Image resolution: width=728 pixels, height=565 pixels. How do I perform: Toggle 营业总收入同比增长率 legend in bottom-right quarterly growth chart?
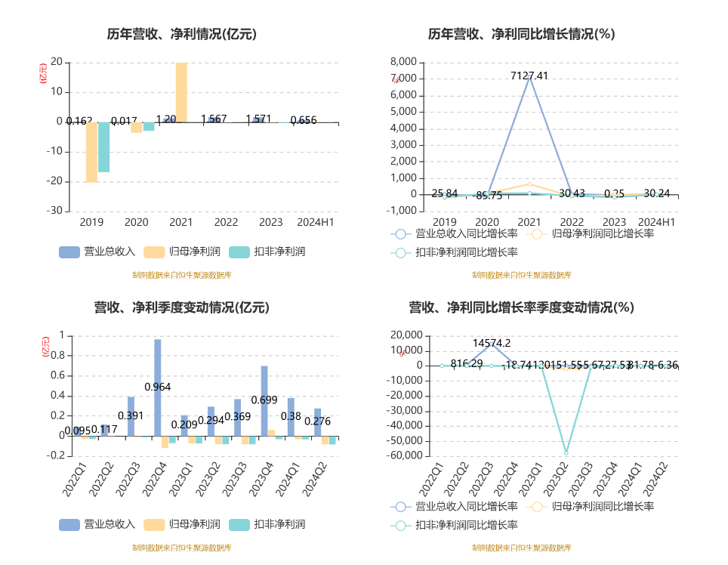[454, 507]
